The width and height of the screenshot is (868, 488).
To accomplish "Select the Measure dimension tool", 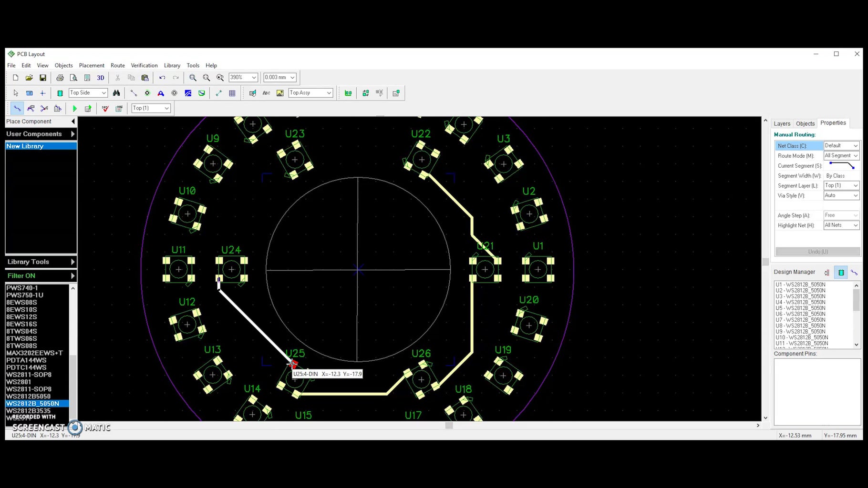I will pos(218,92).
